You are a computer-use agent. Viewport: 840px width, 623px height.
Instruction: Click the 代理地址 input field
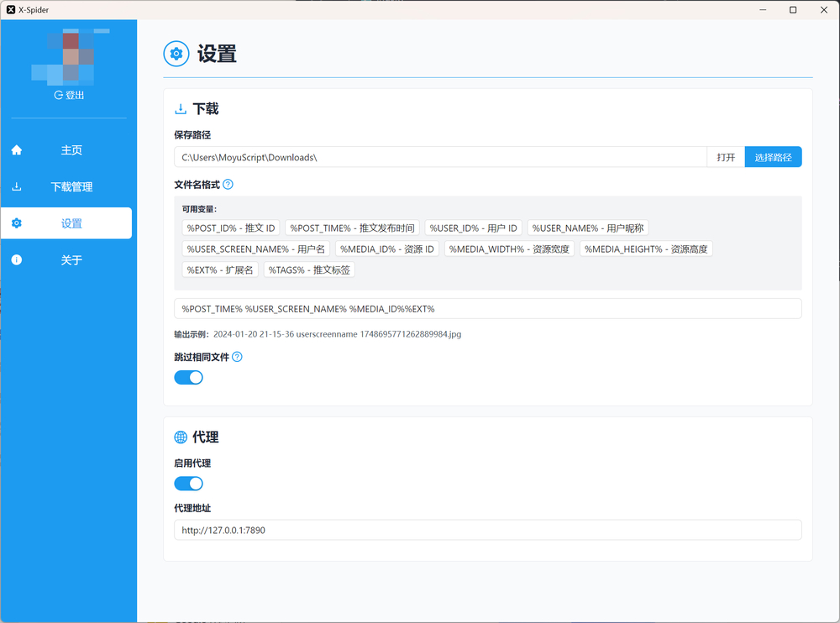(487, 530)
